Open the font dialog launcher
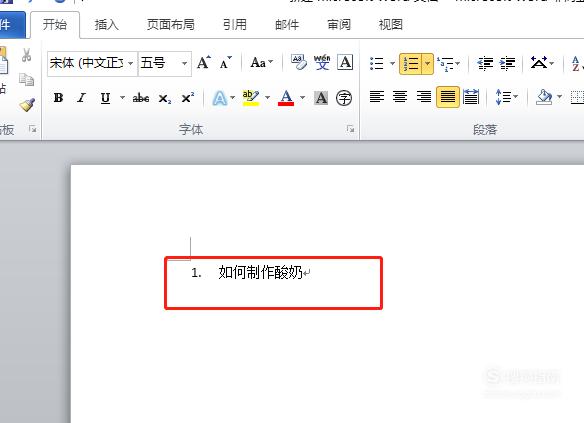 [350, 129]
